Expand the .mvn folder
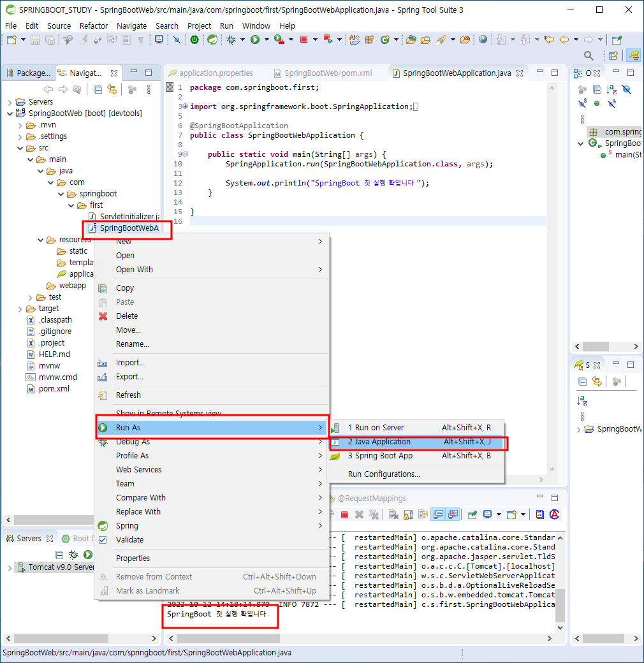 [20, 126]
